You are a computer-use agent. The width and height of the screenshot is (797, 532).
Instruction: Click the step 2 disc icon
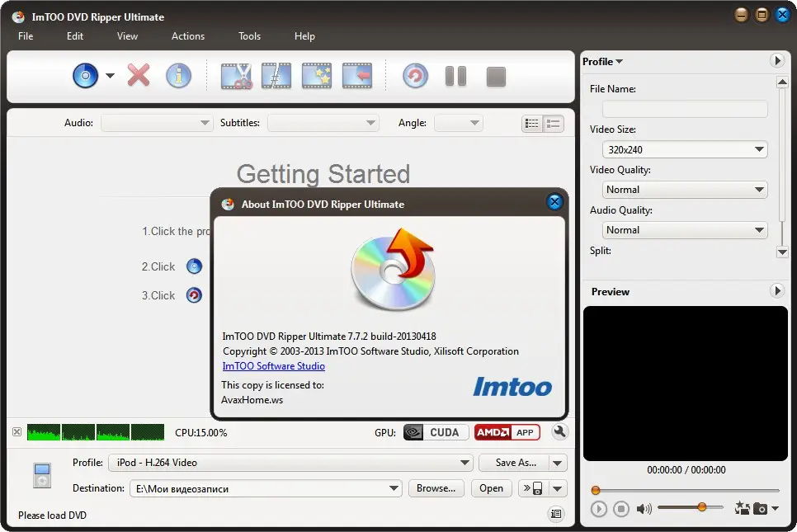pyautogui.click(x=194, y=266)
